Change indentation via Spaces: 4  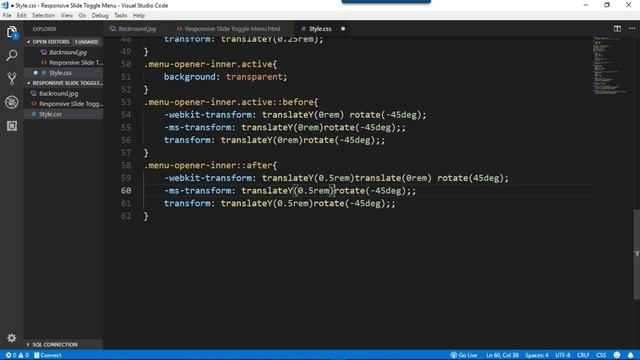(x=537, y=355)
